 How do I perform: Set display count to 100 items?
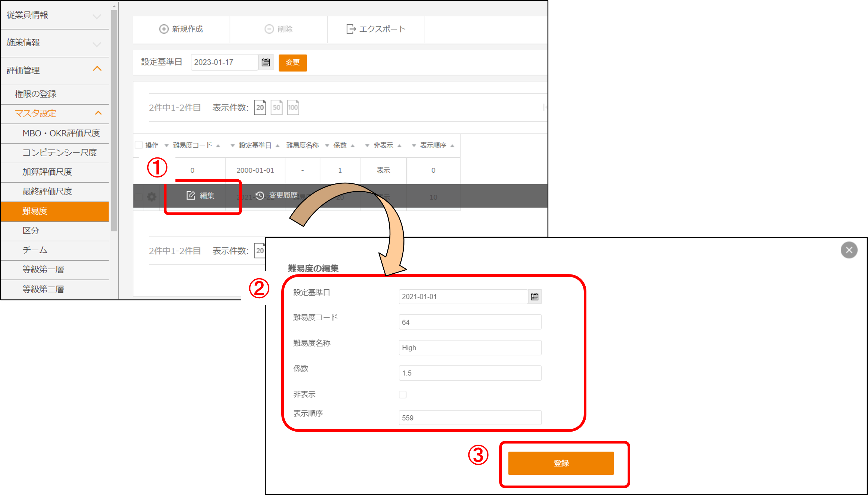(293, 108)
